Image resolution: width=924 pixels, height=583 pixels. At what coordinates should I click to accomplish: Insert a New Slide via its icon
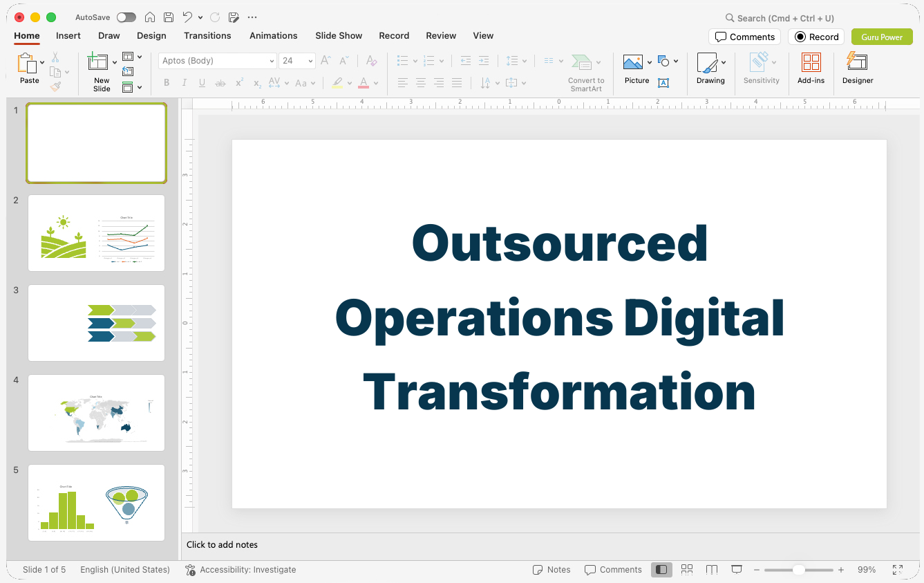coord(98,63)
